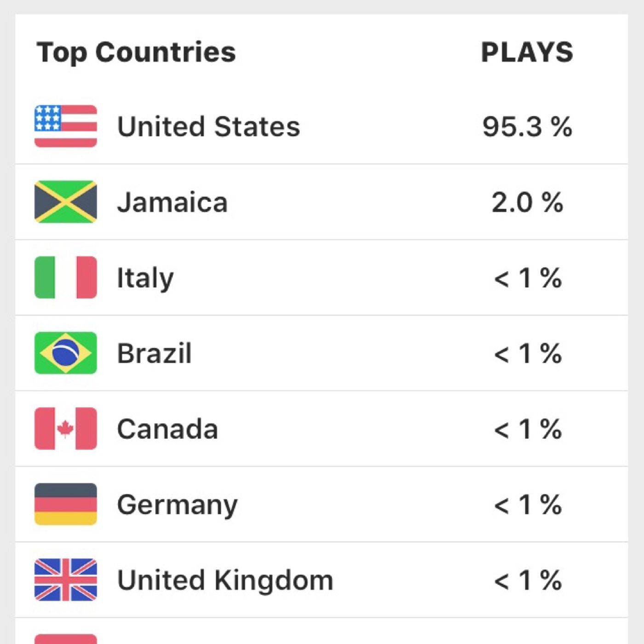Click the Top Countries heading

[136, 52]
